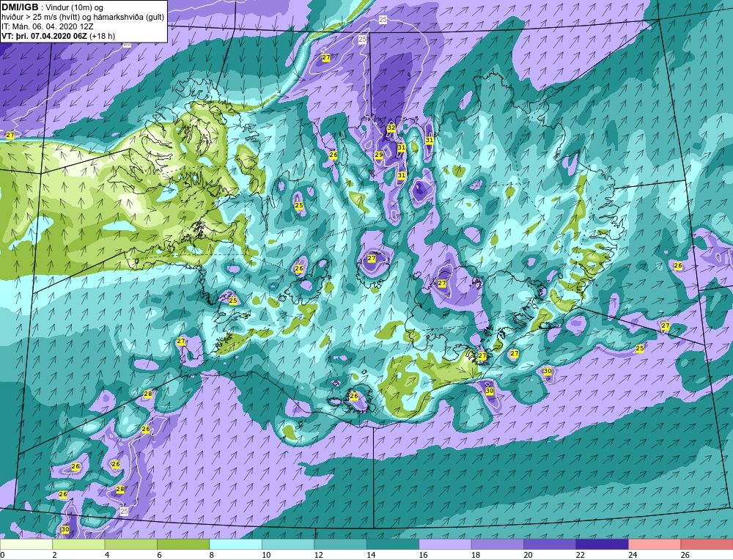Select the medium purple 18–20 m/s legend swatch
The image size is (733, 560).
coord(498,544)
